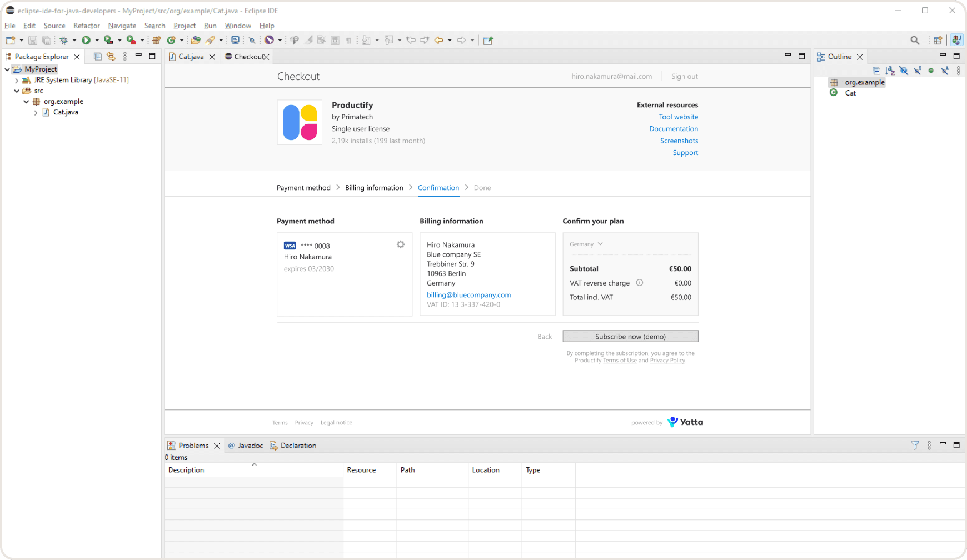Open the Refactor menu
This screenshot has height=560, width=967.
click(86, 26)
